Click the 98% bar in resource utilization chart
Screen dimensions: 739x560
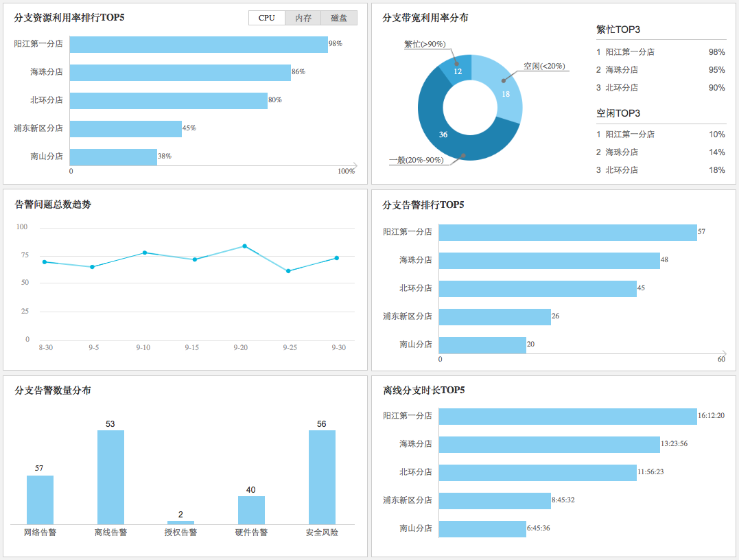point(198,44)
